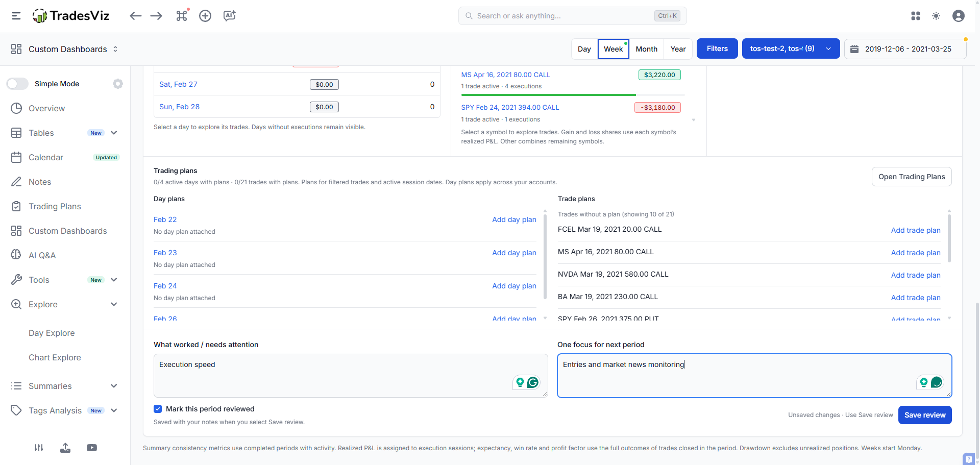Toggle Simple Mode switch

click(17, 84)
